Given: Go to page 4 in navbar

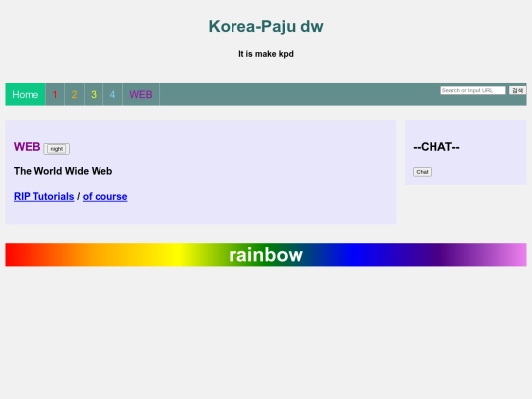Looking at the screenshot, I should (x=112, y=95).
